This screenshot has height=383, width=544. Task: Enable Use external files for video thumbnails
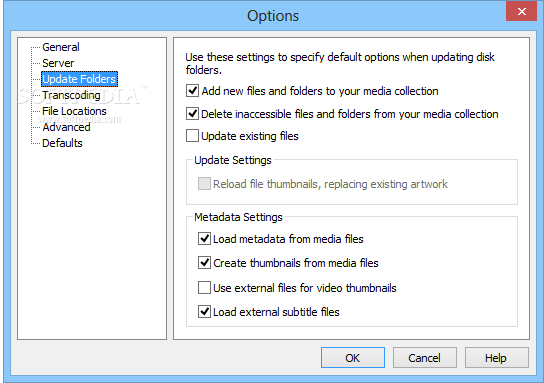(204, 288)
